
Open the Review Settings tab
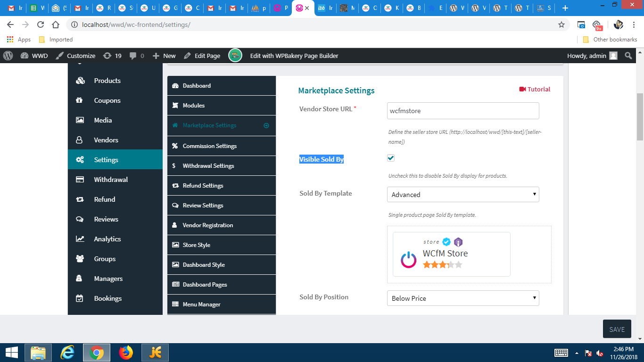tap(222, 206)
